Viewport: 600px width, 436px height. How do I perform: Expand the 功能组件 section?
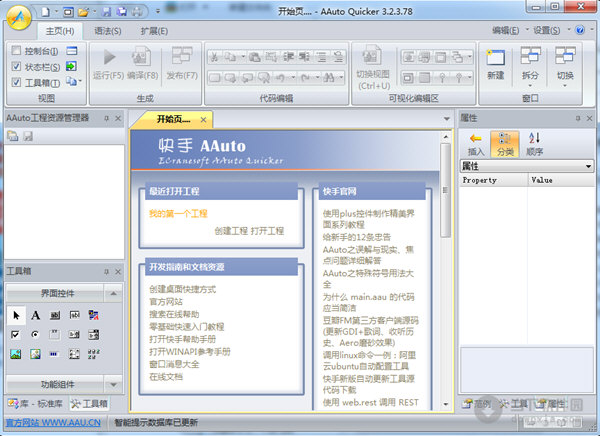(x=113, y=384)
